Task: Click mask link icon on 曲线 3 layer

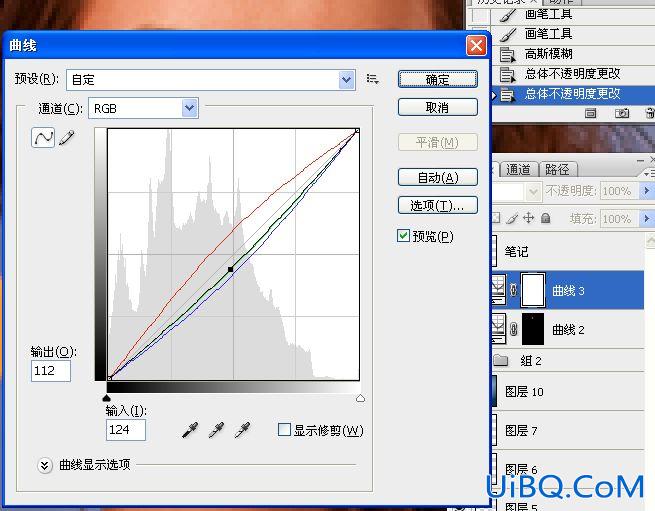Action: click(x=513, y=290)
